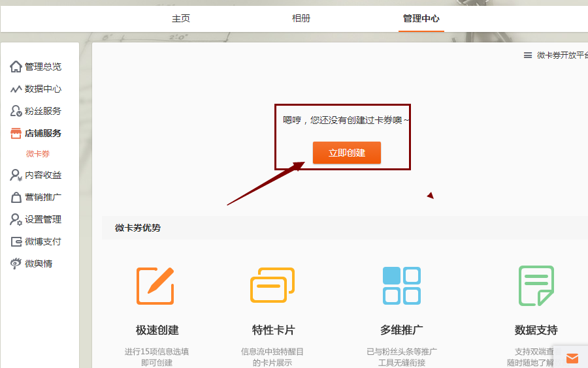
Task: Click the 多维推广 grid icon
Action: (401, 286)
